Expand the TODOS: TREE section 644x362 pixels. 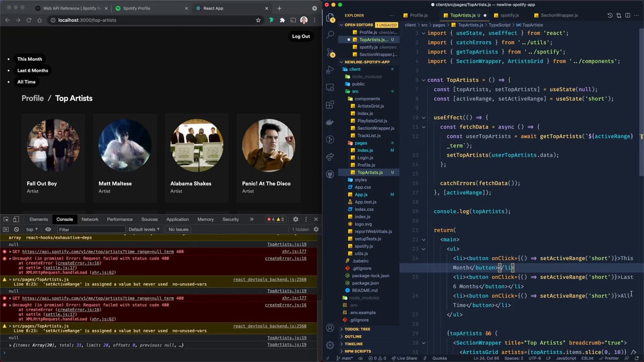(368, 329)
